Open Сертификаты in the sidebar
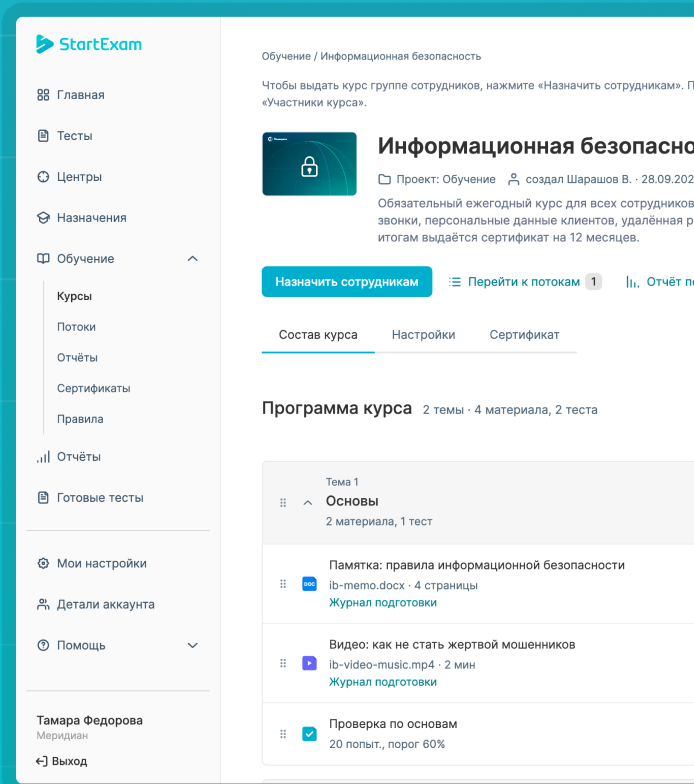The image size is (694, 784). [x=94, y=388]
